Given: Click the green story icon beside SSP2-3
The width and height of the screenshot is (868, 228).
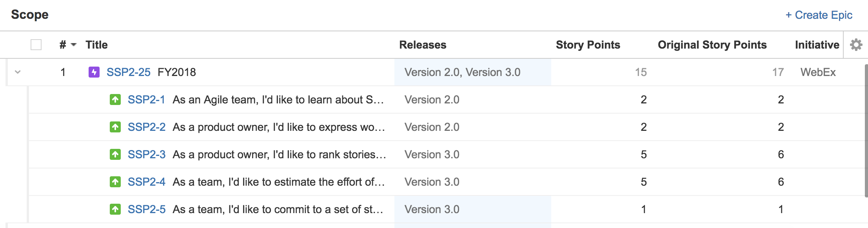Looking at the screenshot, I should (x=115, y=154).
